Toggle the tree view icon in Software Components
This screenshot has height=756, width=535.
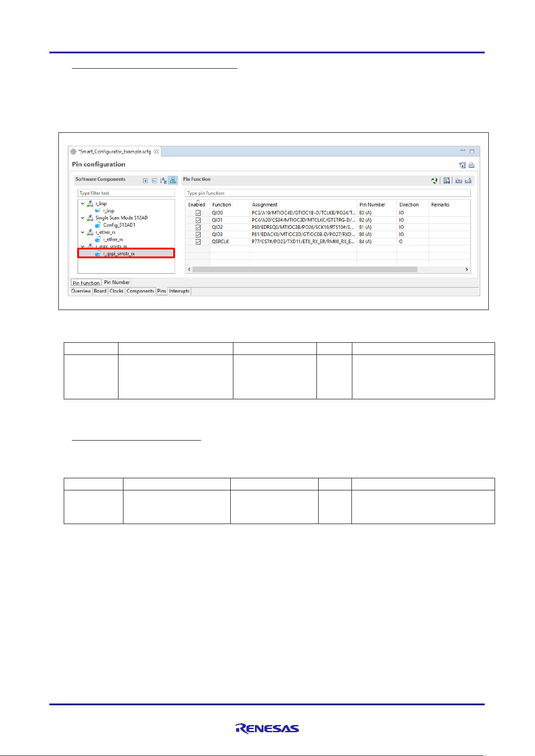(173, 180)
